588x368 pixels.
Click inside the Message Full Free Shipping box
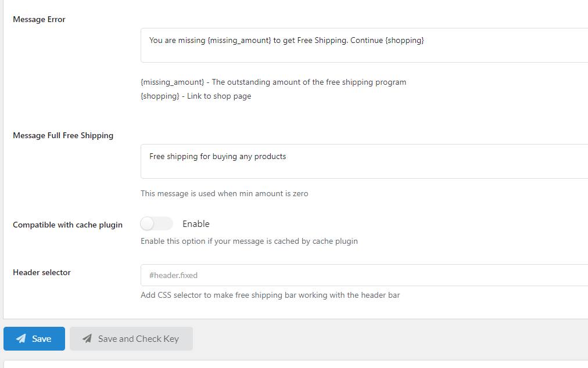pos(364,161)
